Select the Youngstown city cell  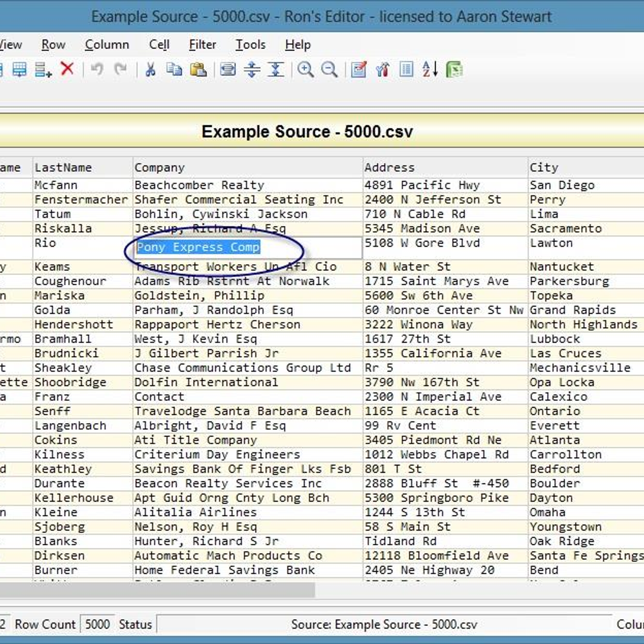click(586, 527)
